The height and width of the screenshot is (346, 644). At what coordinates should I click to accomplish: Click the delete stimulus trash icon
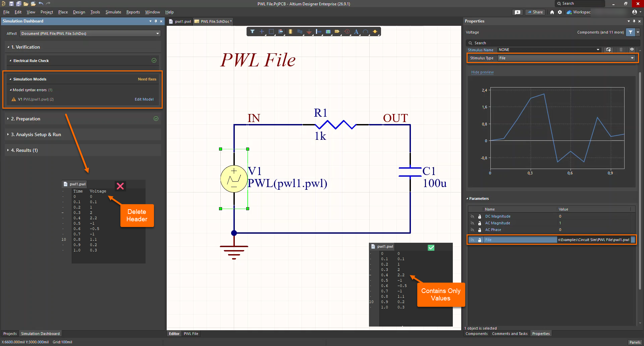(x=621, y=50)
